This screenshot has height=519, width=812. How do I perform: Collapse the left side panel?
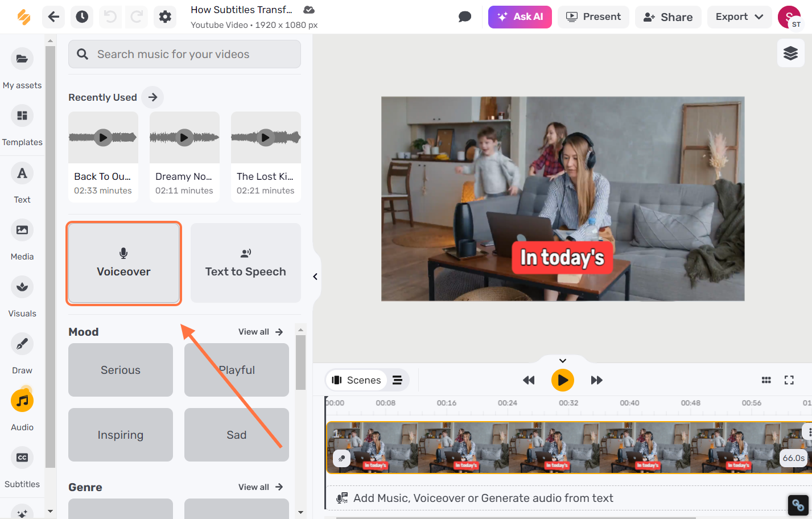coord(315,277)
